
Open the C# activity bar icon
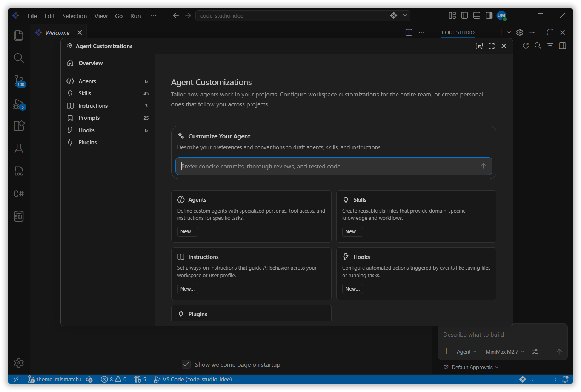(18, 194)
